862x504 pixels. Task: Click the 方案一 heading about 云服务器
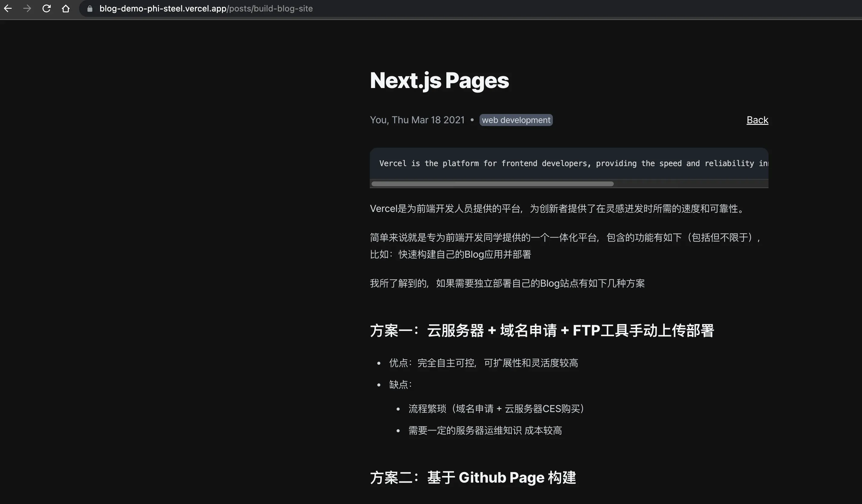point(542,331)
